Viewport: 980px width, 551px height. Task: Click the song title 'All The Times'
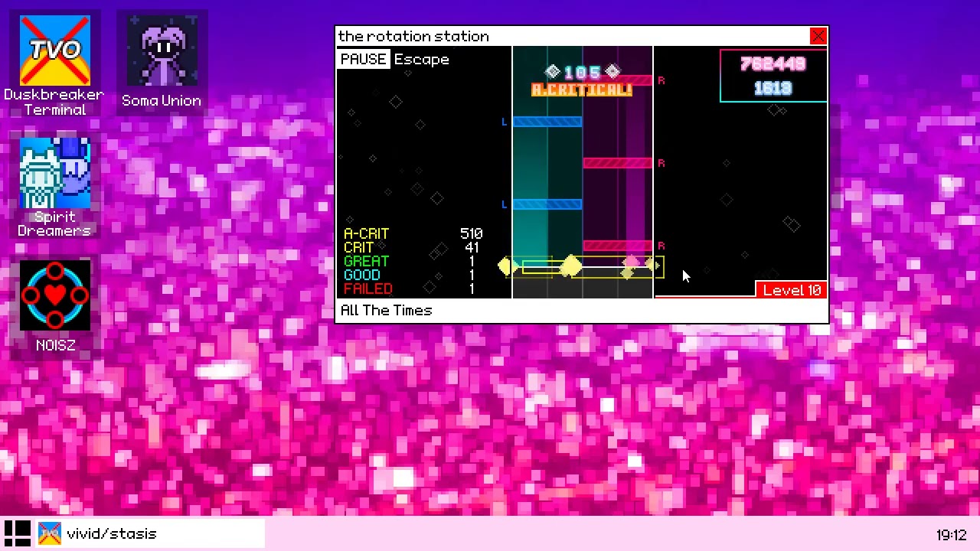(386, 310)
